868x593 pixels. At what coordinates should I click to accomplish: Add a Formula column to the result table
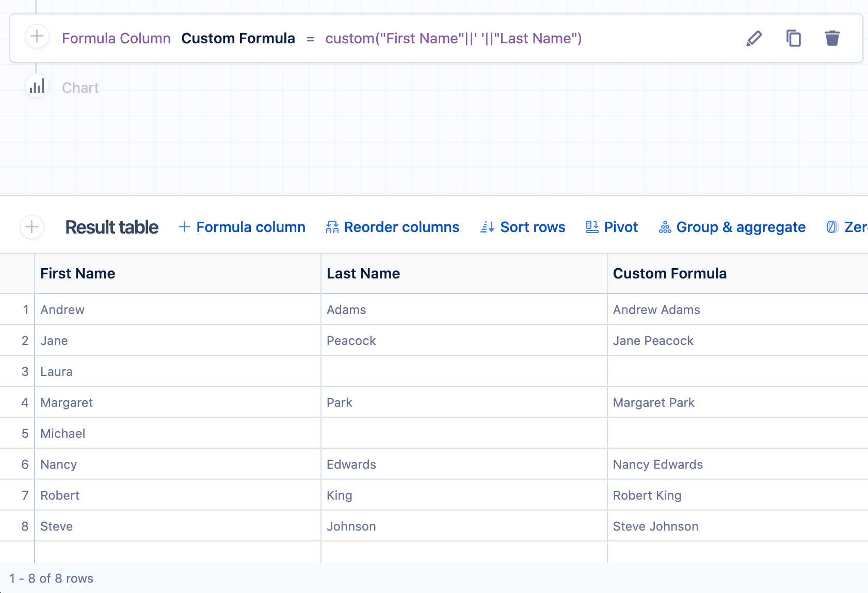point(242,227)
